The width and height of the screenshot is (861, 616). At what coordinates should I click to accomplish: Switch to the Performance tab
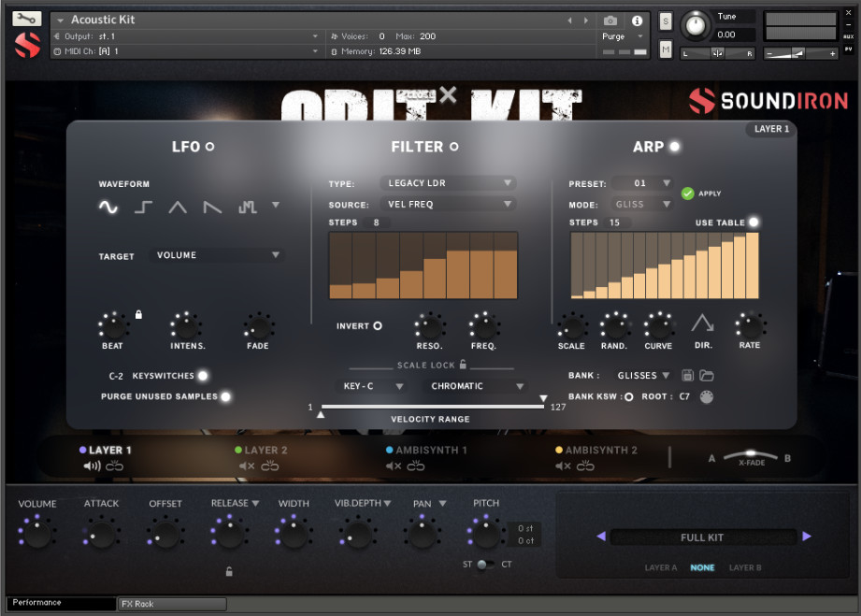(x=61, y=603)
